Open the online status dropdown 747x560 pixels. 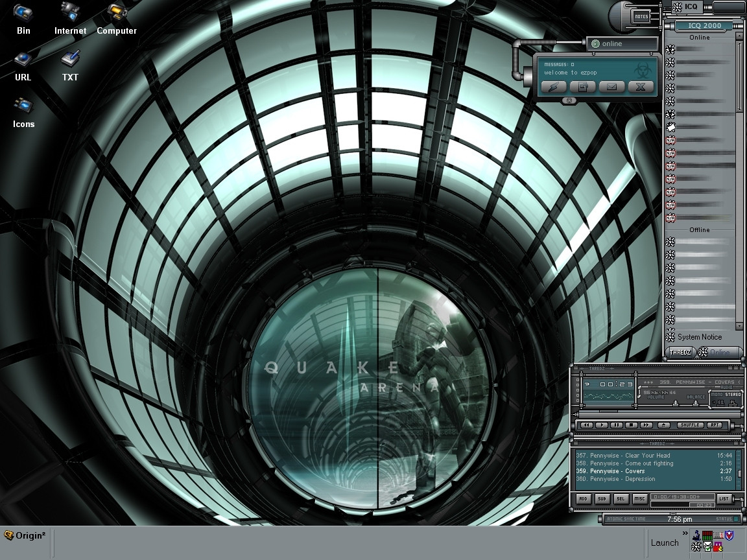pos(622,44)
